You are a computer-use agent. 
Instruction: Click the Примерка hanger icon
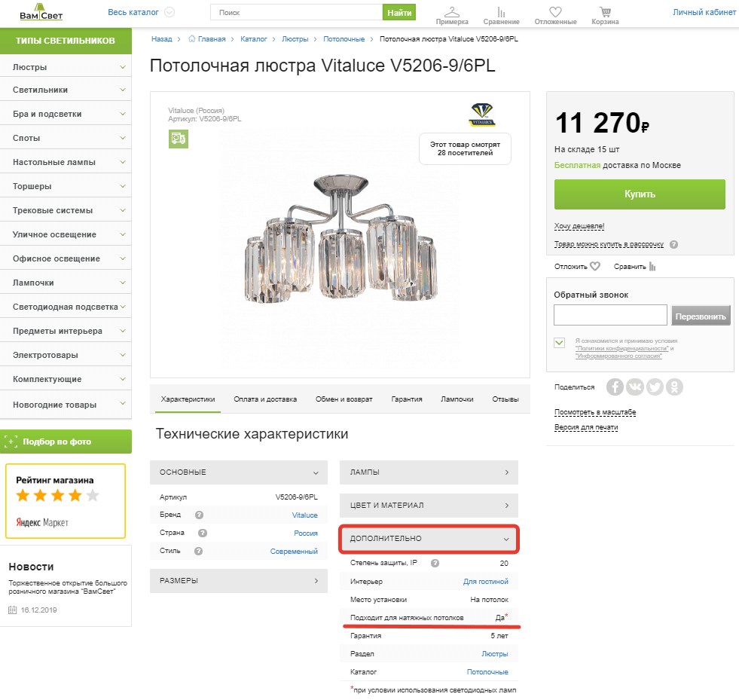(451, 12)
